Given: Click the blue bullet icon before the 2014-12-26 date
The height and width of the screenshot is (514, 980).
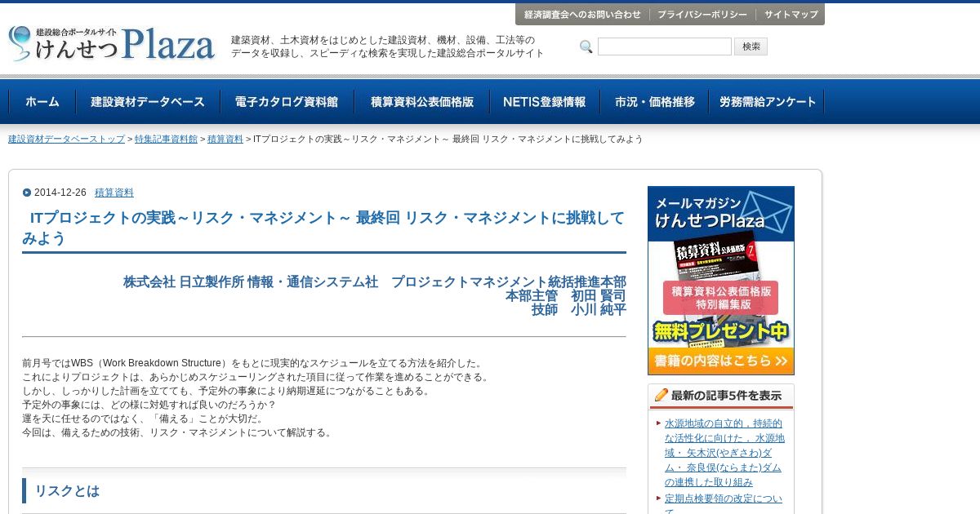Looking at the screenshot, I should point(27,193).
